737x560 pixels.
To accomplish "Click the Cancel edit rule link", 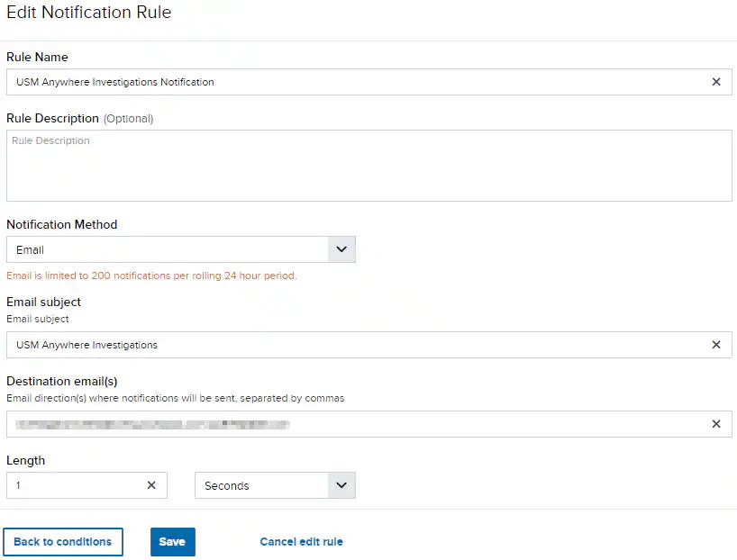I will (301, 542).
